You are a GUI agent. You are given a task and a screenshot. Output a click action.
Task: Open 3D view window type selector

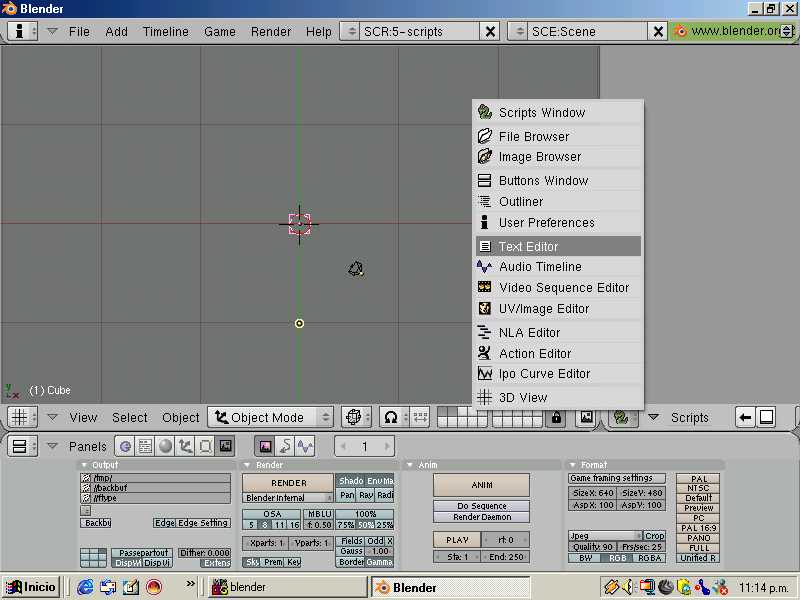coord(23,417)
